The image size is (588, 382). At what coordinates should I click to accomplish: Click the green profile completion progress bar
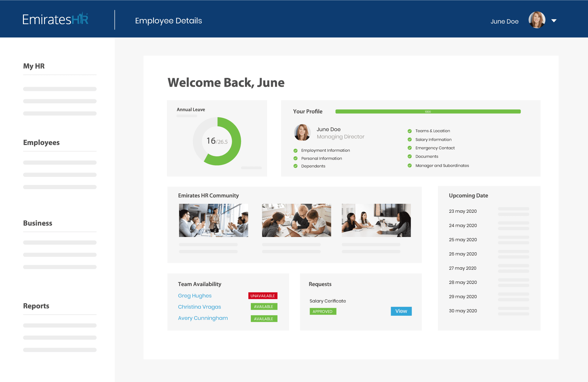pyautogui.click(x=428, y=111)
